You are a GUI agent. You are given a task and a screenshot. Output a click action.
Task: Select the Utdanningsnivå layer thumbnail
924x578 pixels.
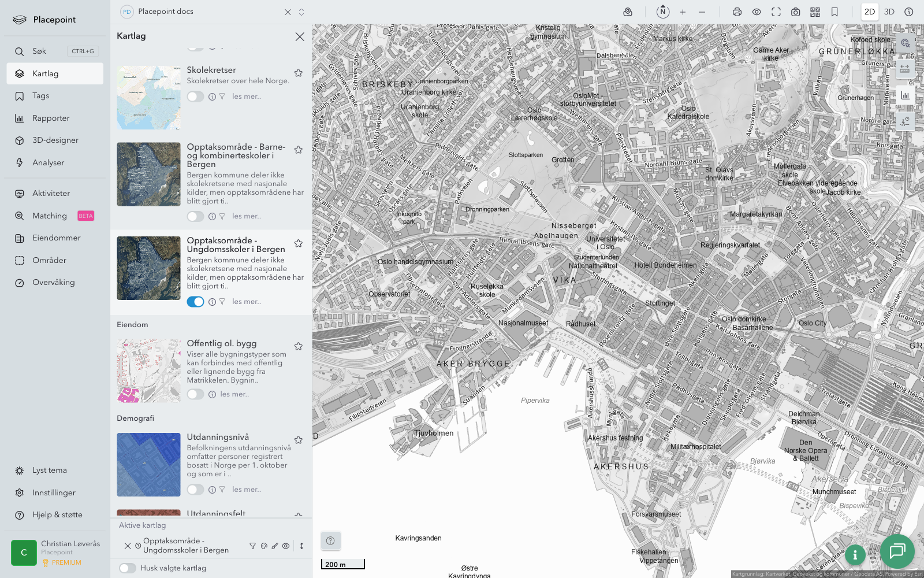coord(148,465)
